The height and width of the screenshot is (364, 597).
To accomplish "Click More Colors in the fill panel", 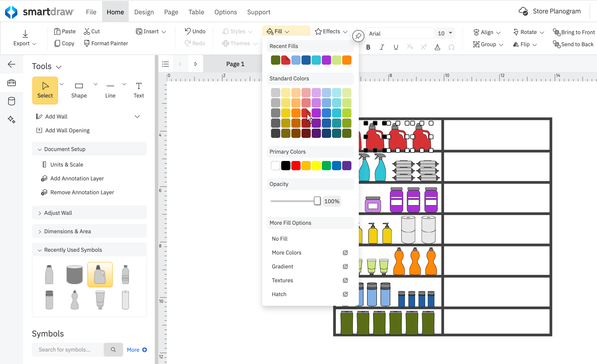I will pyautogui.click(x=286, y=252).
